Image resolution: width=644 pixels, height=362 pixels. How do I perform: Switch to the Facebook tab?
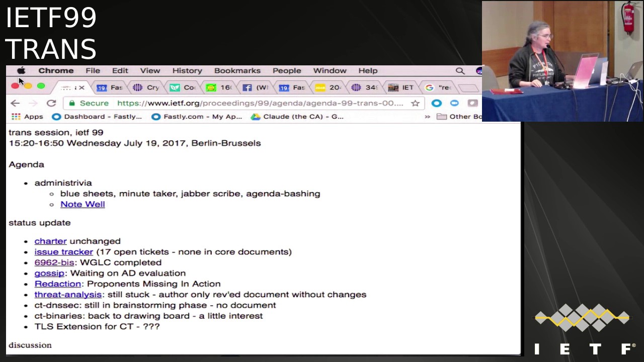pos(256,87)
